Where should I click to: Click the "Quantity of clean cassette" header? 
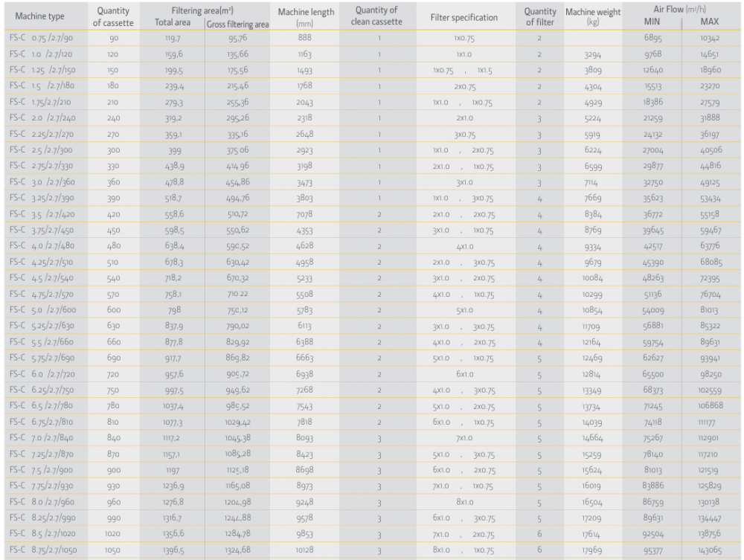pyautogui.click(x=376, y=16)
